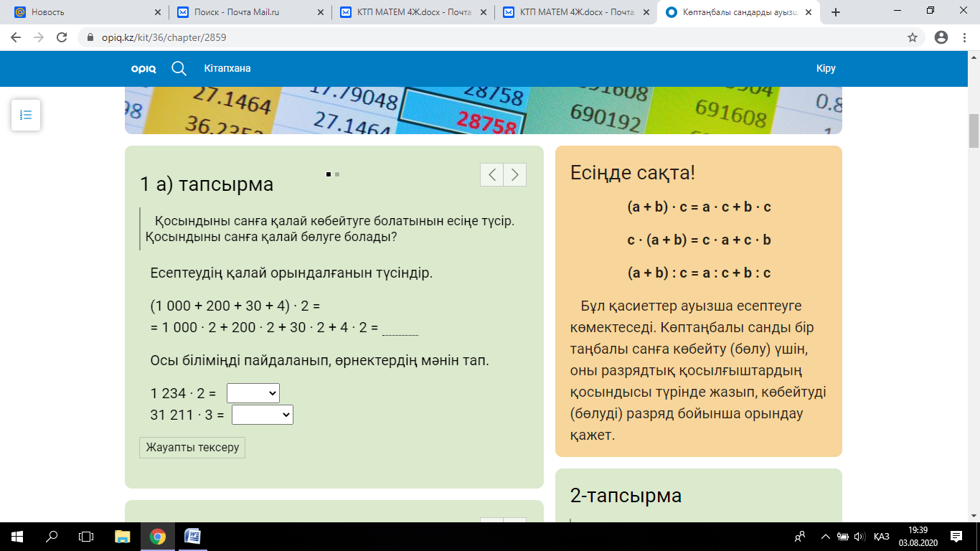Open Кітапхана in the header menu
This screenshot has width=980, height=551.
(x=227, y=68)
